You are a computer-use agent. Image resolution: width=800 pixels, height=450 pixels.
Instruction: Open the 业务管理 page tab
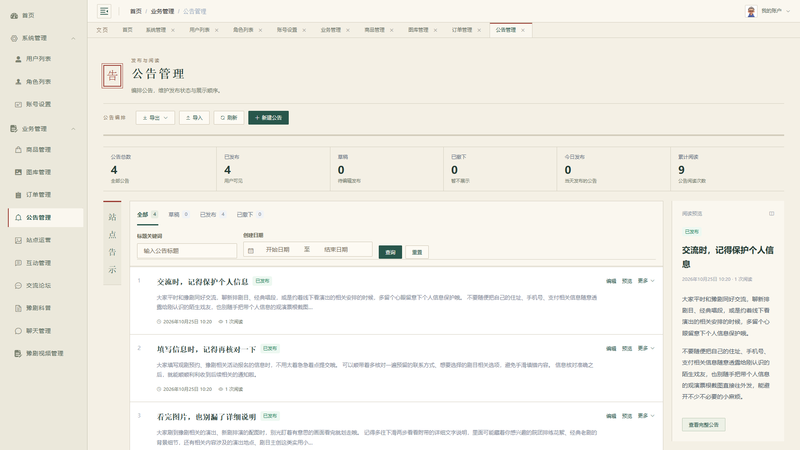click(x=331, y=30)
